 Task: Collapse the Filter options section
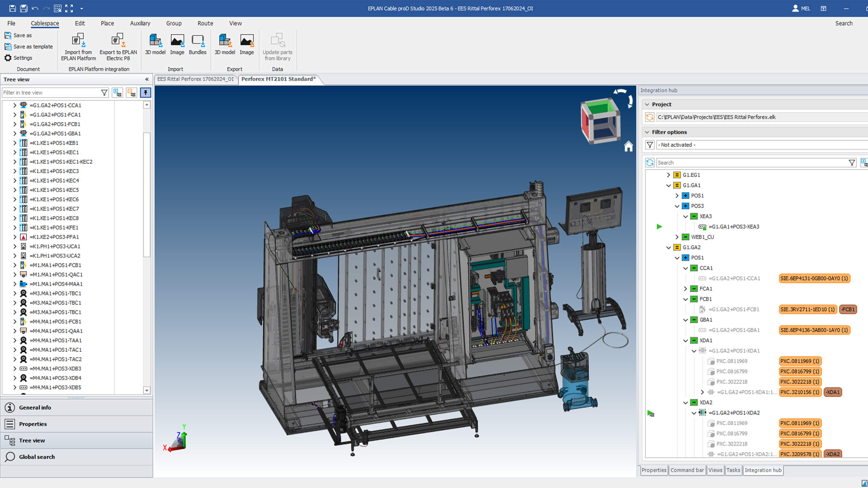pyautogui.click(x=647, y=132)
